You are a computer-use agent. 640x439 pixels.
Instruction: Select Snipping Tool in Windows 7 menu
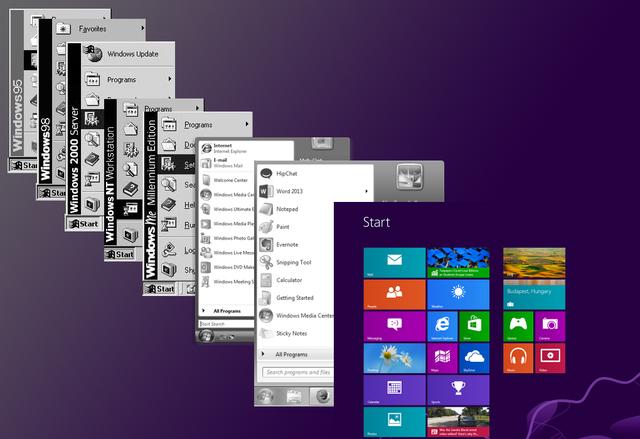(293, 262)
